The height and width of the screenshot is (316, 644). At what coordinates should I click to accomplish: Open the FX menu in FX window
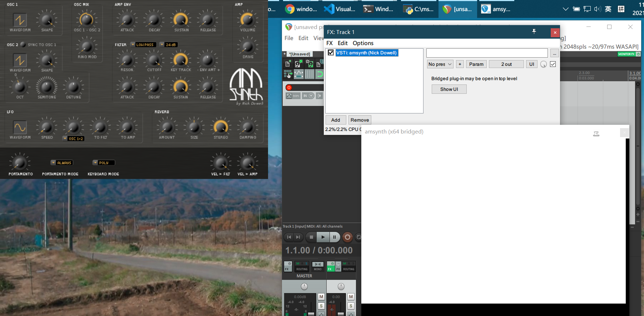point(330,43)
